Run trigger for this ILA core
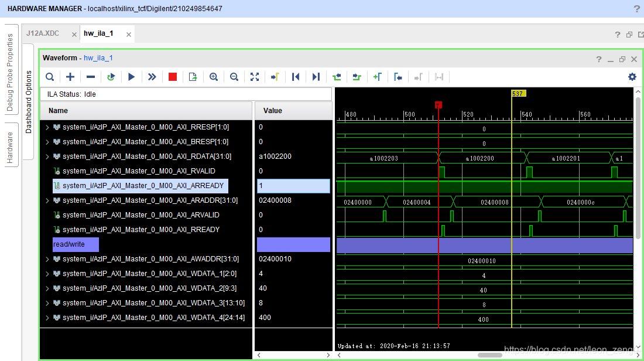 click(131, 77)
